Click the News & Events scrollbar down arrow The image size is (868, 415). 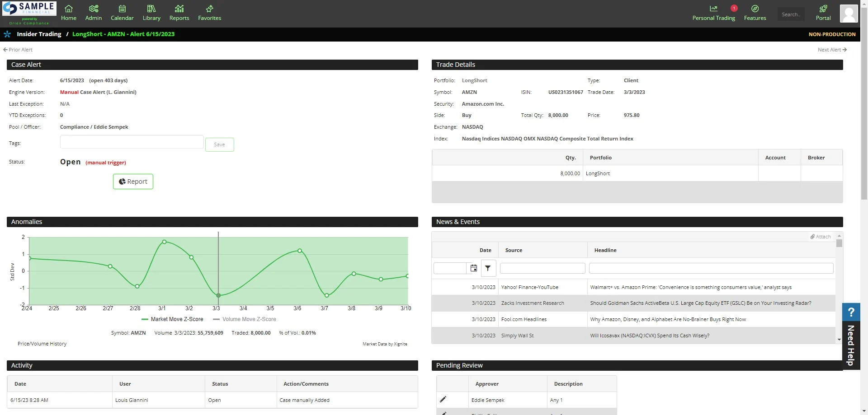[839, 340]
